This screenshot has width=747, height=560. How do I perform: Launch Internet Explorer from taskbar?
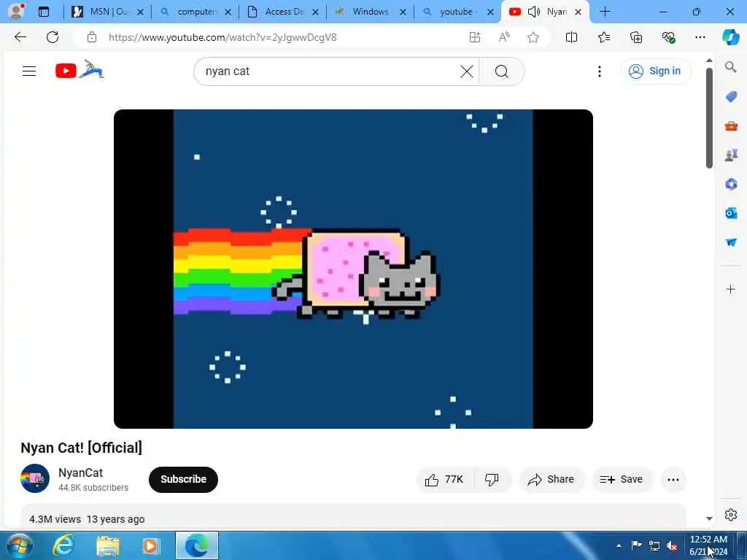tap(63, 545)
